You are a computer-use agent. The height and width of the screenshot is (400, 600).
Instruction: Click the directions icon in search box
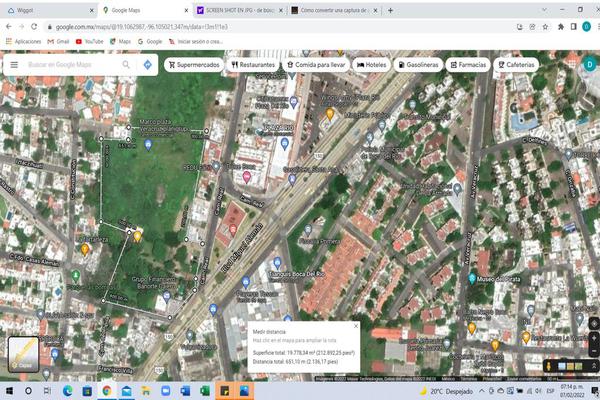pos(147,65)
